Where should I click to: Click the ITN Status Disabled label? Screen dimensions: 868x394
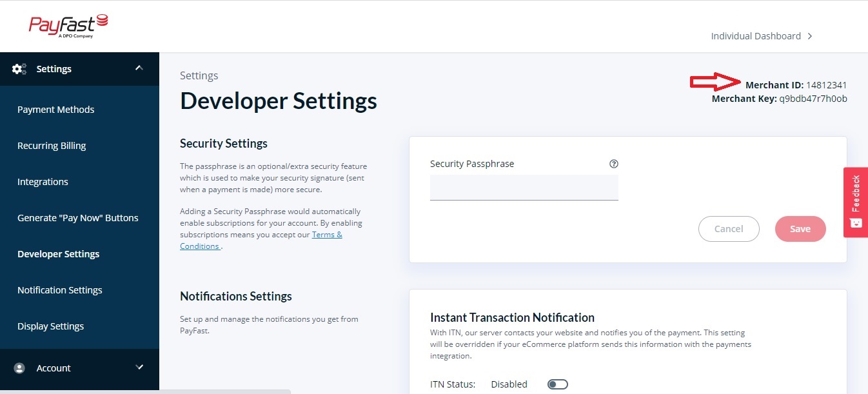tap(509, 384)
